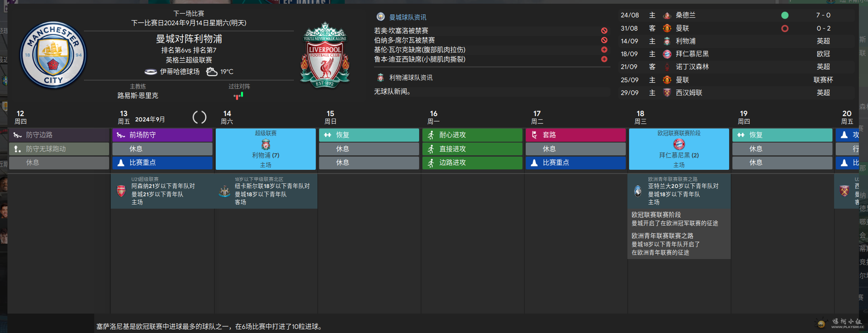The image size is (868, 333).
Task: Select the 25/09 曼联 联赛杯 fixture row
Action: click(x=736, y=80)
